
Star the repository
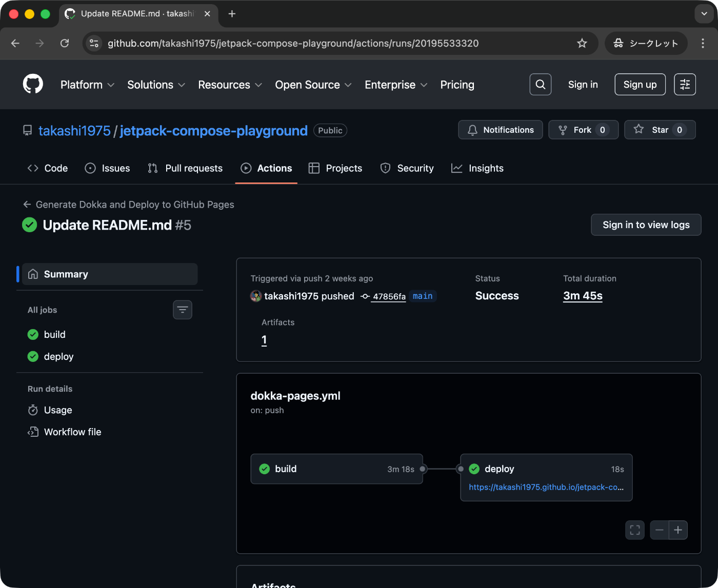coord(660,130)
